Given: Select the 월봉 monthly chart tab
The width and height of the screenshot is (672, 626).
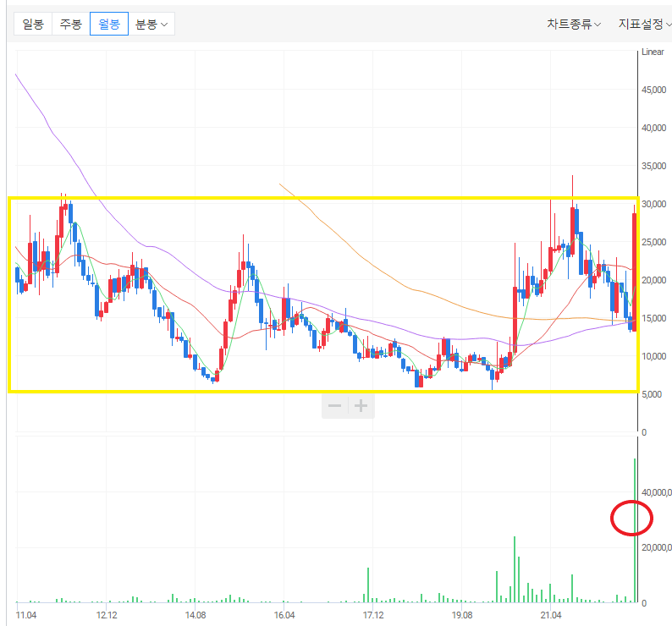Looking at the screenshot, I should pyautogui.click(x=109, y=24).
